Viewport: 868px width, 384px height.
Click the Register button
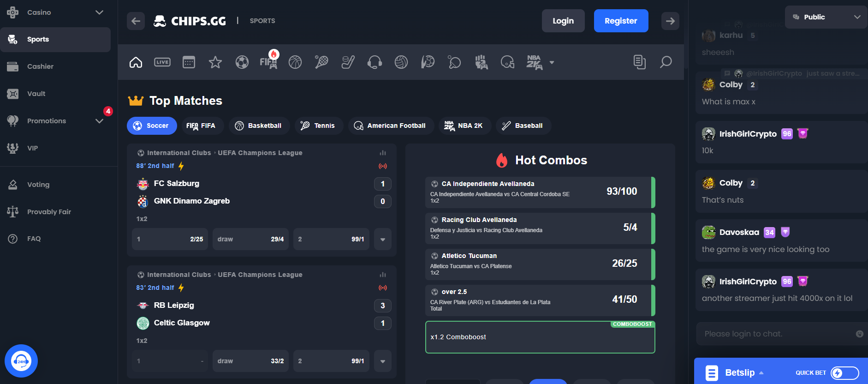[621, 21]
